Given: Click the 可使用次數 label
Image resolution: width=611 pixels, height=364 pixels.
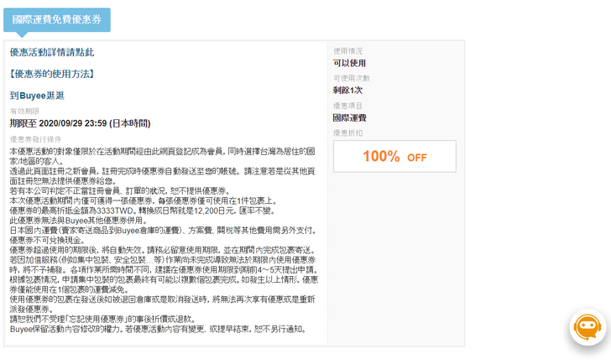Looking at the screenshot, I should [x=351, y=78].
